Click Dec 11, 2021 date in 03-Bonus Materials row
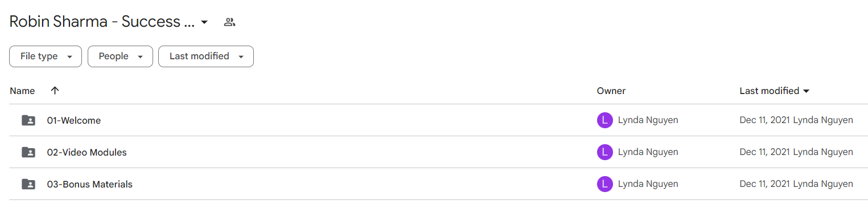This screenshot has width=868, height=212. click(765, 184)
